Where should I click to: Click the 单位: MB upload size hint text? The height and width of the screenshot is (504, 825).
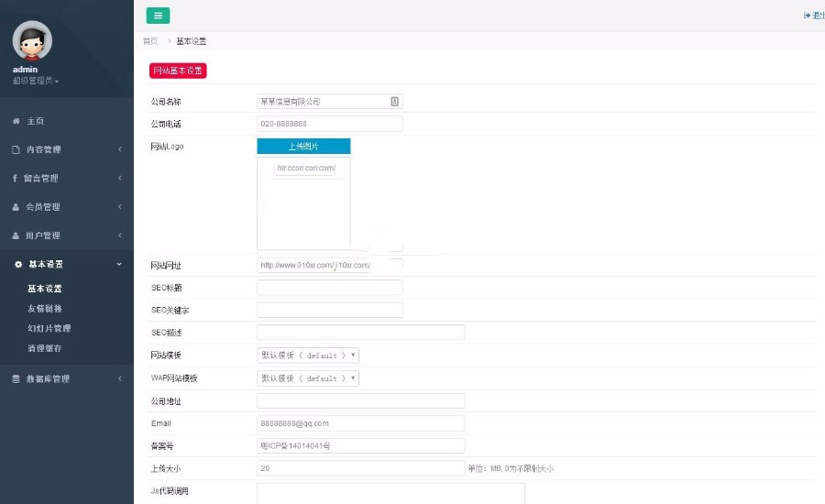(511, 468)
